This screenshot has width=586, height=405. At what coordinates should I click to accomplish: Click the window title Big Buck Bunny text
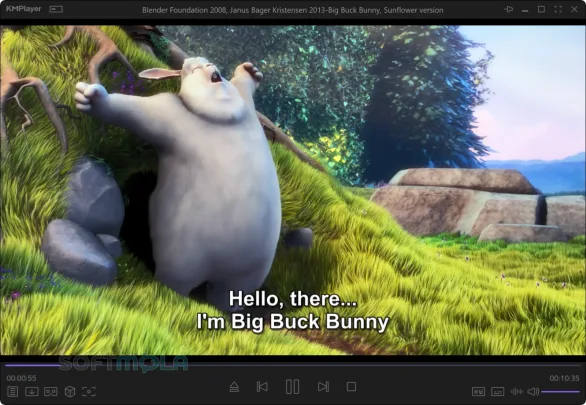(x=293, y=10)
